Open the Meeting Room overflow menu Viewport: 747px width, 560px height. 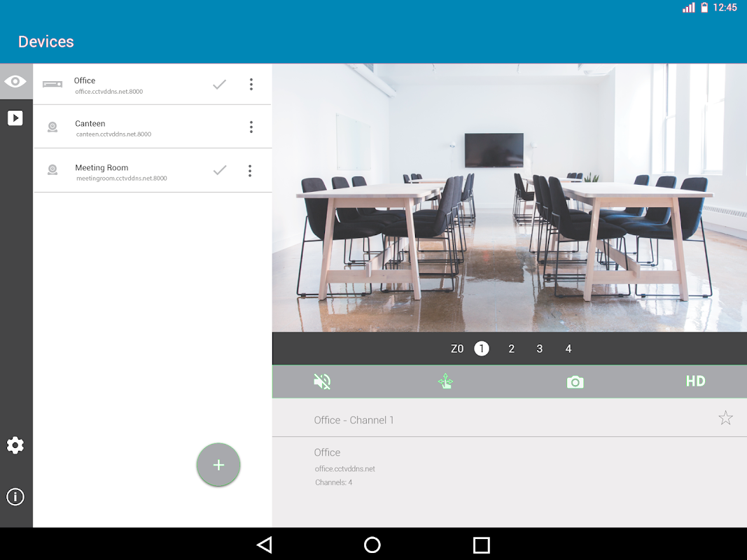point(250,171)
